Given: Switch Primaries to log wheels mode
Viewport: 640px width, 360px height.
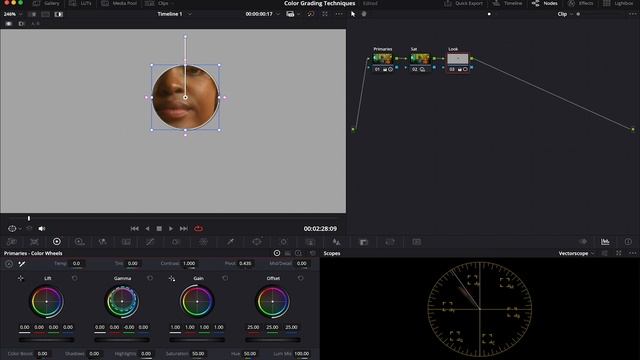Looking at the screenshot, I should click(298, 253).
